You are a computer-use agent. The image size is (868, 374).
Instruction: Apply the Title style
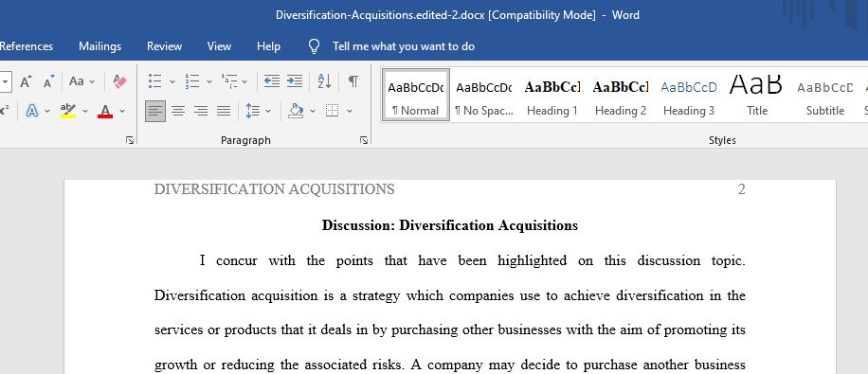[757, 95]
